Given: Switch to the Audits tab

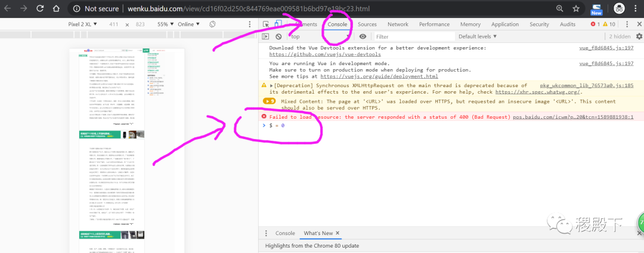Looking at the screenshot, I should tap(568, 24).
